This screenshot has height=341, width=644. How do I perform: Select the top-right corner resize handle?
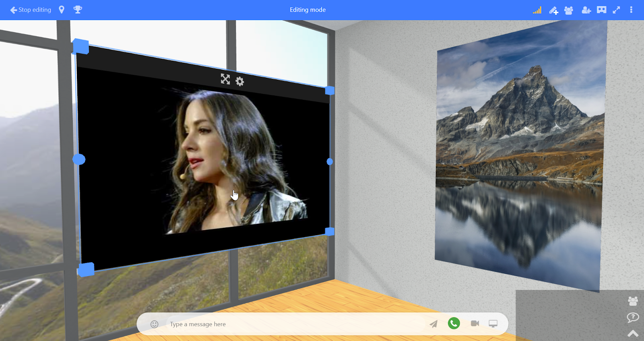click(x=330, y=91)
